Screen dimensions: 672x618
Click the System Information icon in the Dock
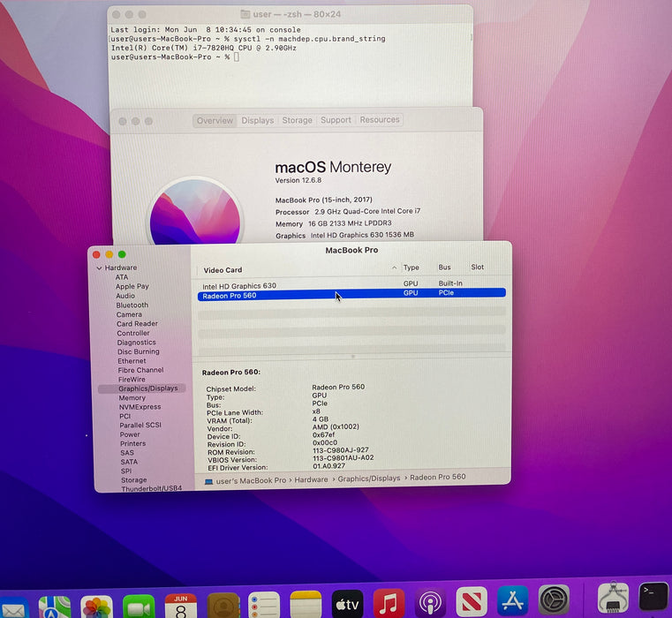(x=614, y=598)
